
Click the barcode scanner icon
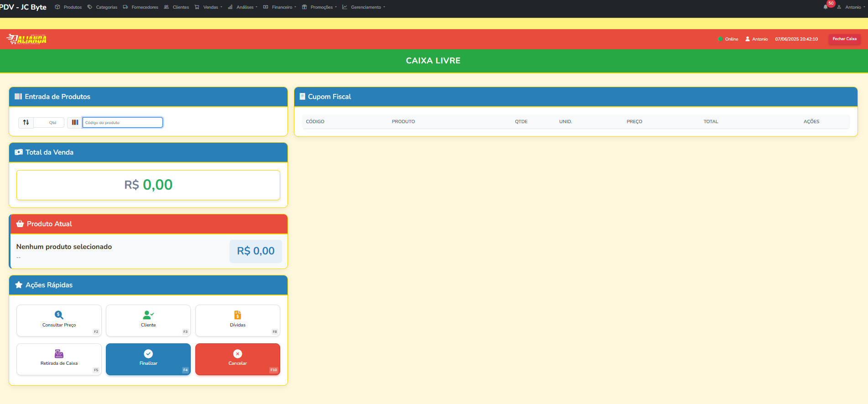[75, 122]
